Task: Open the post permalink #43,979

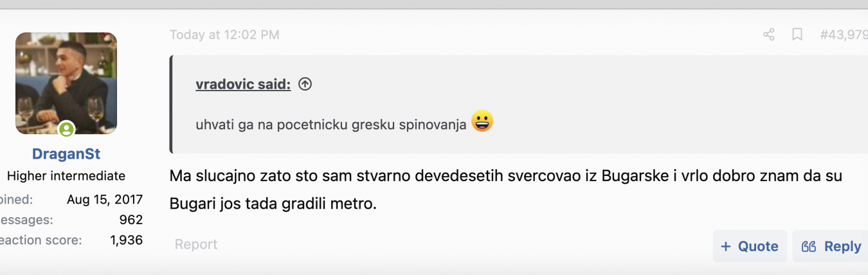Action: (x=844, y=35)
